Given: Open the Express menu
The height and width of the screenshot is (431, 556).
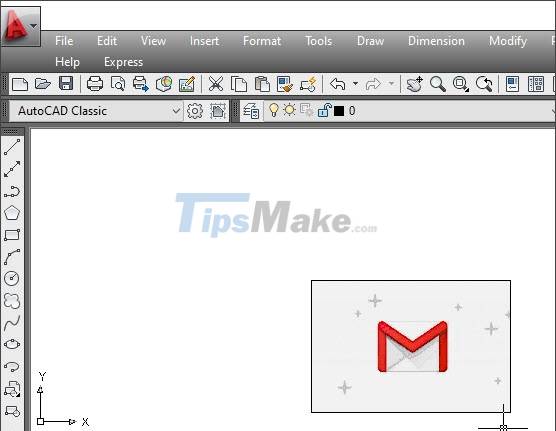Looking at the screenshot, I should [x=123, y=62].
